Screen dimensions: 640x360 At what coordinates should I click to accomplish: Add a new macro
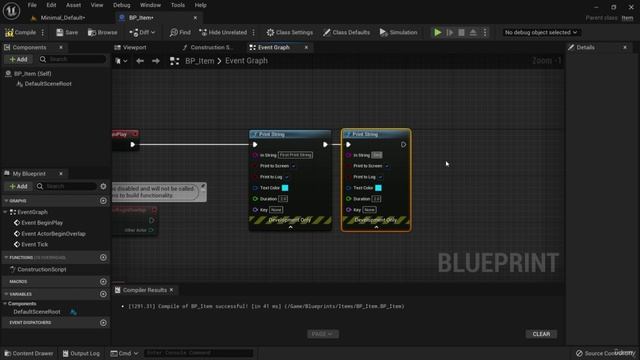tap(103, 282)
